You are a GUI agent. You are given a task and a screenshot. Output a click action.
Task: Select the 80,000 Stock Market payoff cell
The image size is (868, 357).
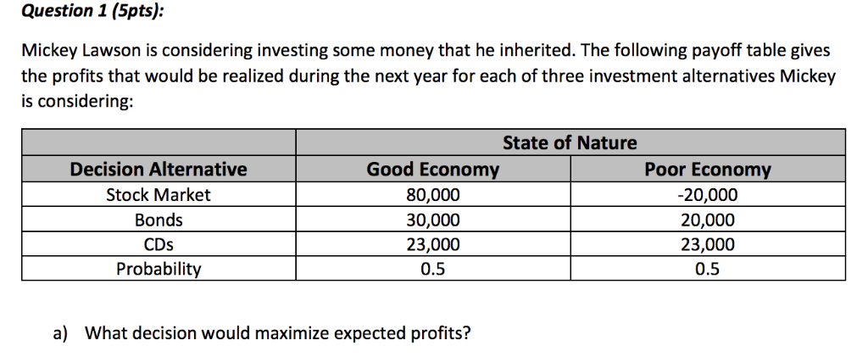click(433, 195)
